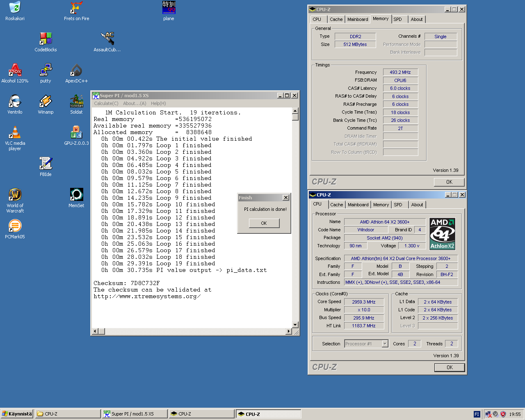This screenshot has height=420, width=525.
Task: Click the DDR2 memory Type field
Action: (355, 37)
